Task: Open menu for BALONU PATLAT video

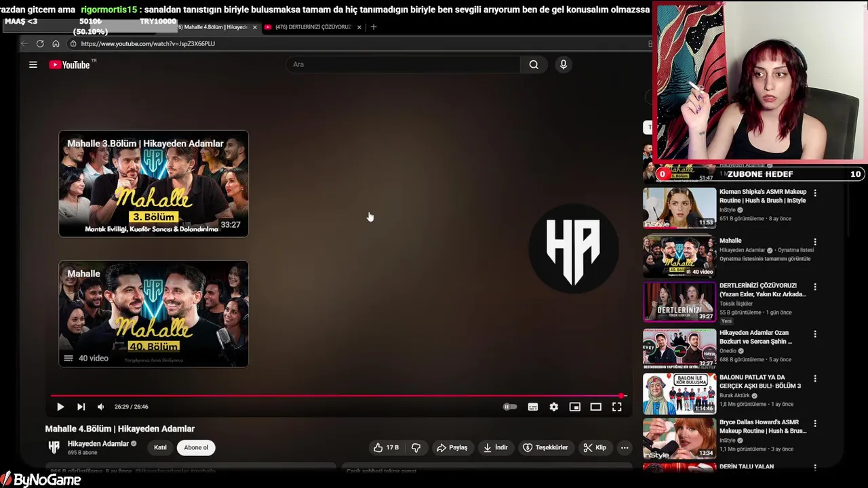Action: [815, 379]
